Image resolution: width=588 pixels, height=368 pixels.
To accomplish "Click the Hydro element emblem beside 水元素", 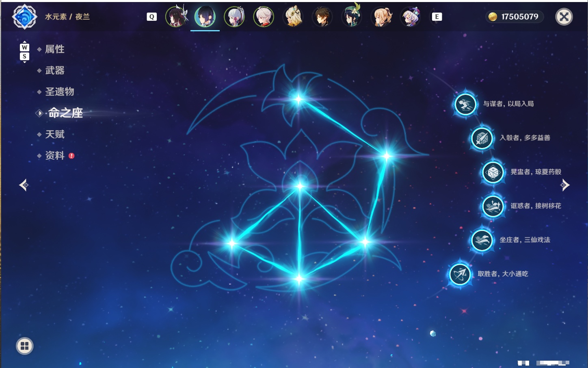I will coord(24,17).
